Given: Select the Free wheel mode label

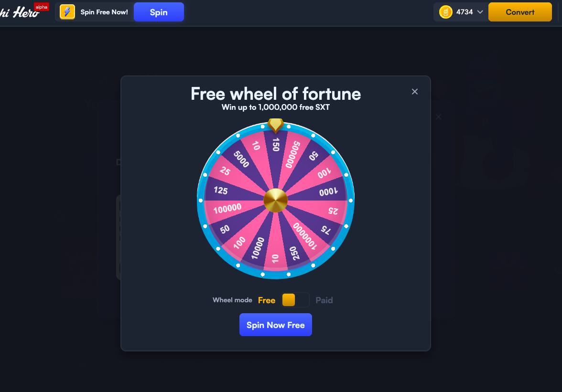Looking at the screenshot, I should point(267,300).
